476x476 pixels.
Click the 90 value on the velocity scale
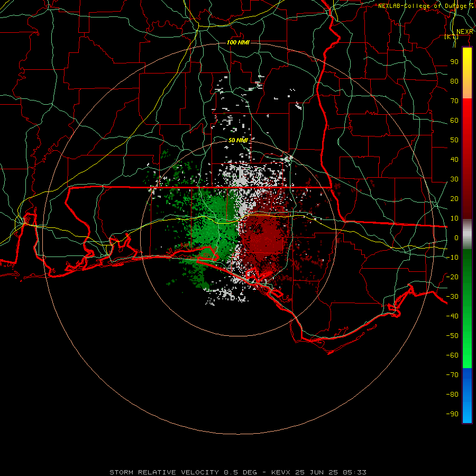click(x=454, y=62)
